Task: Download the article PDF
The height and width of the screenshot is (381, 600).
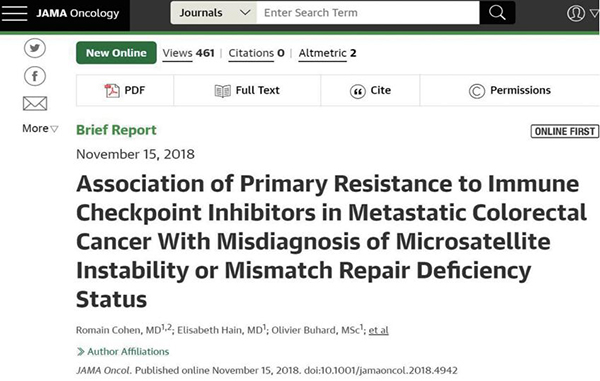Action: (125, 90)
